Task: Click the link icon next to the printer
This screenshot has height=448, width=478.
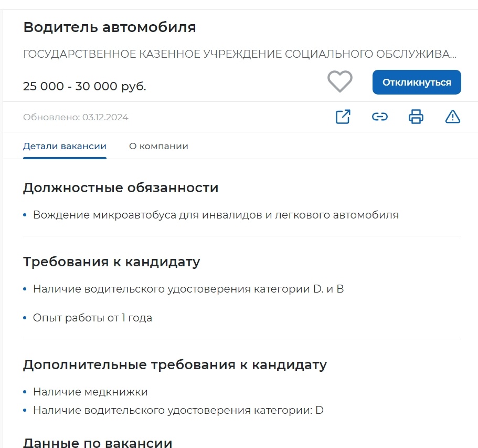Action: point(379,117)
